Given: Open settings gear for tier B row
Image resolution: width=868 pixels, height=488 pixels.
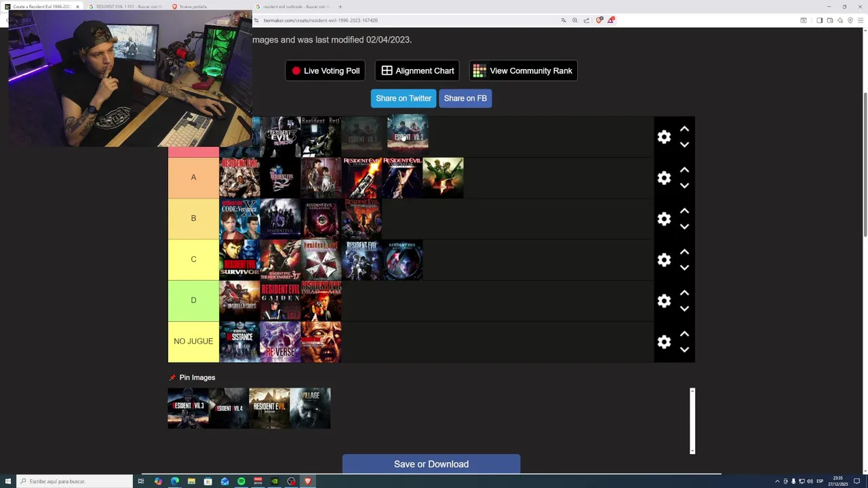Looking at the screenshot, I should point(664,219).
